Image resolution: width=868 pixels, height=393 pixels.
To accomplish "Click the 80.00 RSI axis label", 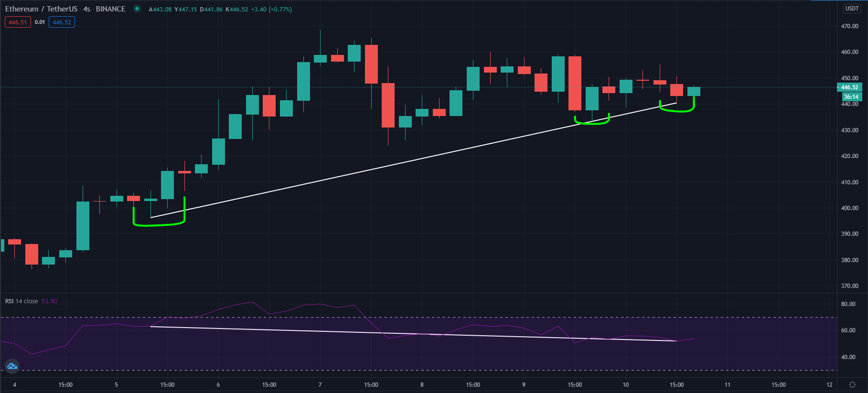I will 848,304.
